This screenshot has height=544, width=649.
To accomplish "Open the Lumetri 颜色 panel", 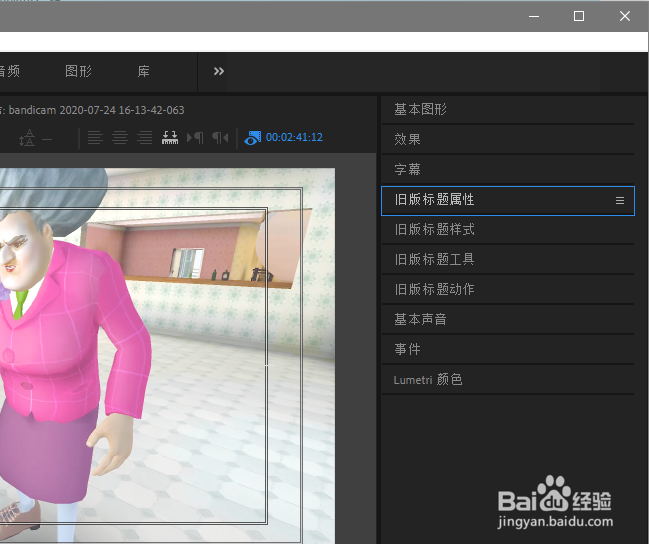I will click(507, 380).
